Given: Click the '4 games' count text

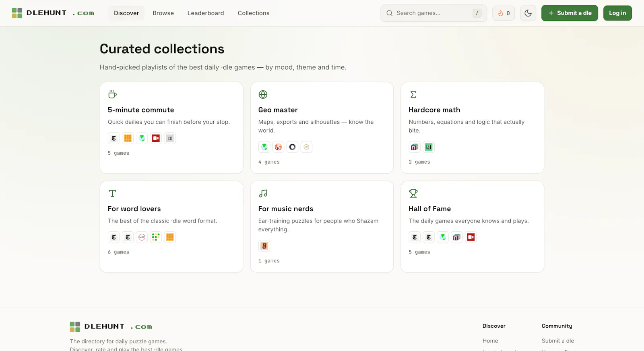Looking at the screenshot, I should coord(269,162).
